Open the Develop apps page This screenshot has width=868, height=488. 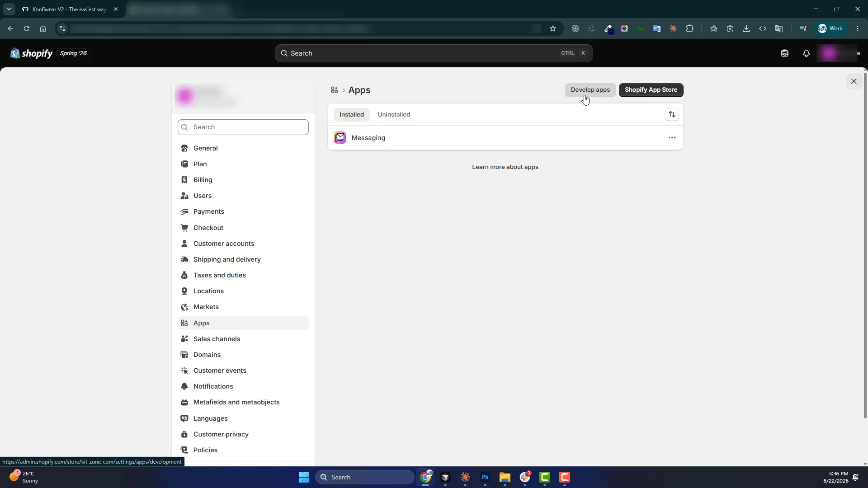pos(590,90)
